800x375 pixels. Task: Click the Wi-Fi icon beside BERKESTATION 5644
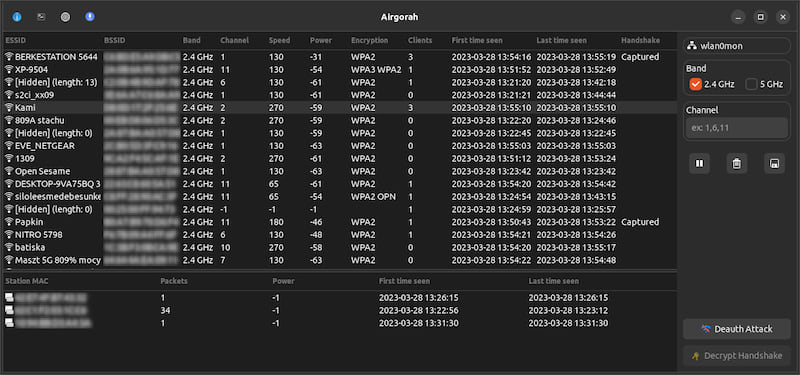9,57
